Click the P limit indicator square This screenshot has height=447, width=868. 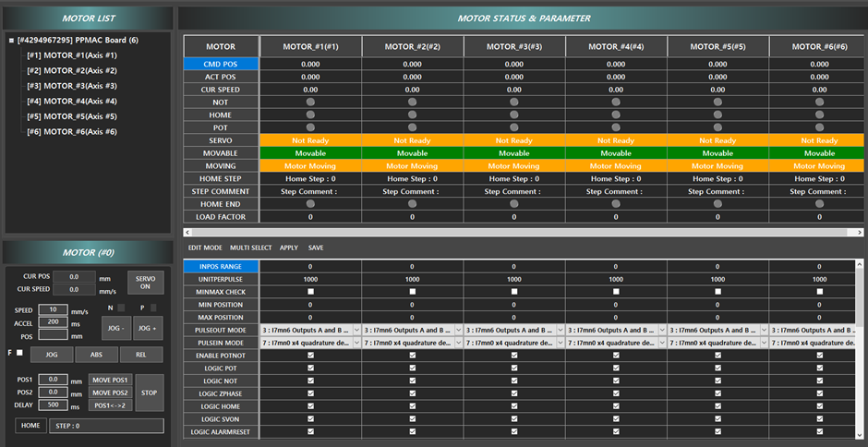pos(154,308)
